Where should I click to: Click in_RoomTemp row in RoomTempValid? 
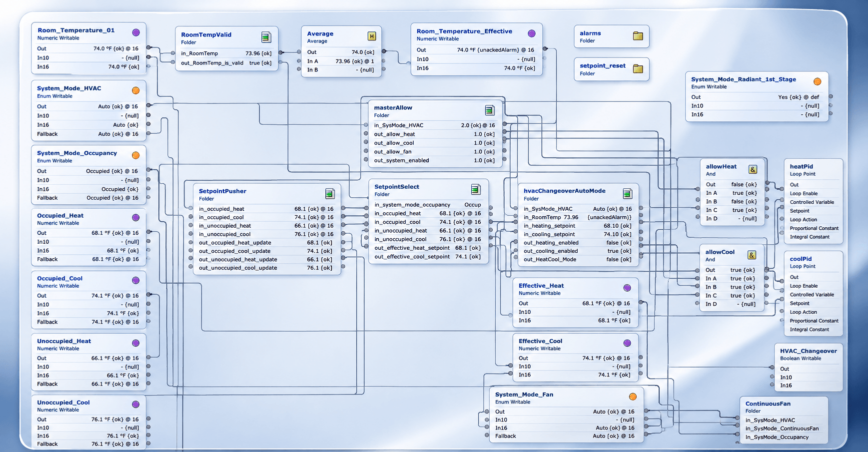(226, 53)
